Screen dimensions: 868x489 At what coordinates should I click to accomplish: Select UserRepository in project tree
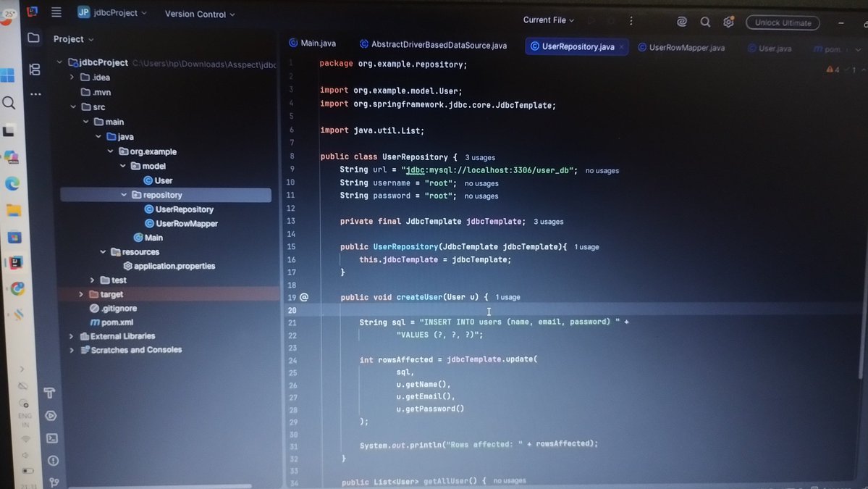point(179,209)
